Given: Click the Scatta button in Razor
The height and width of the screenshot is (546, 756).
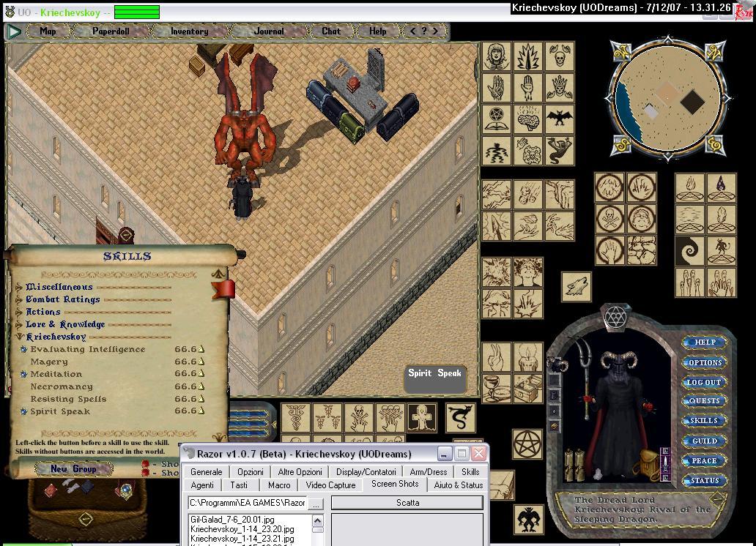Looking at the screenshot, I should [x=407, y=503].
